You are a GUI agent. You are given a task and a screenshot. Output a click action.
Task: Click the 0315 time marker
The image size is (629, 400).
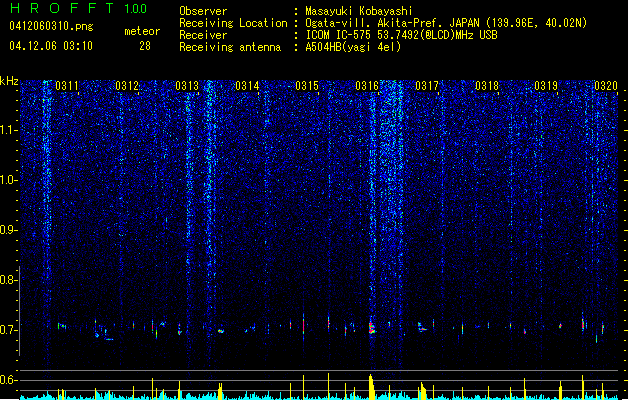coord(307,85)
